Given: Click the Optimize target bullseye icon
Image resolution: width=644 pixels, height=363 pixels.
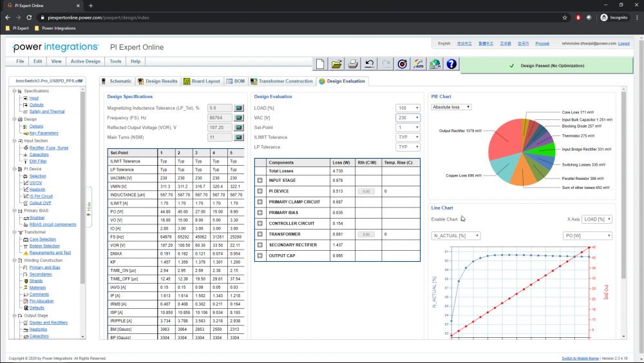Looking at the screenshot, I should (x=402, y=64).
